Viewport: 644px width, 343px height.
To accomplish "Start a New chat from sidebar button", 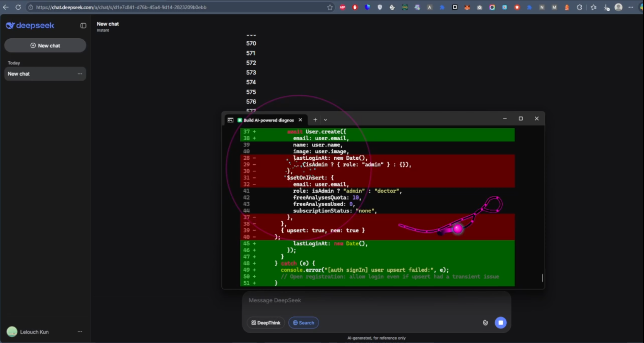I will point(45,46).
